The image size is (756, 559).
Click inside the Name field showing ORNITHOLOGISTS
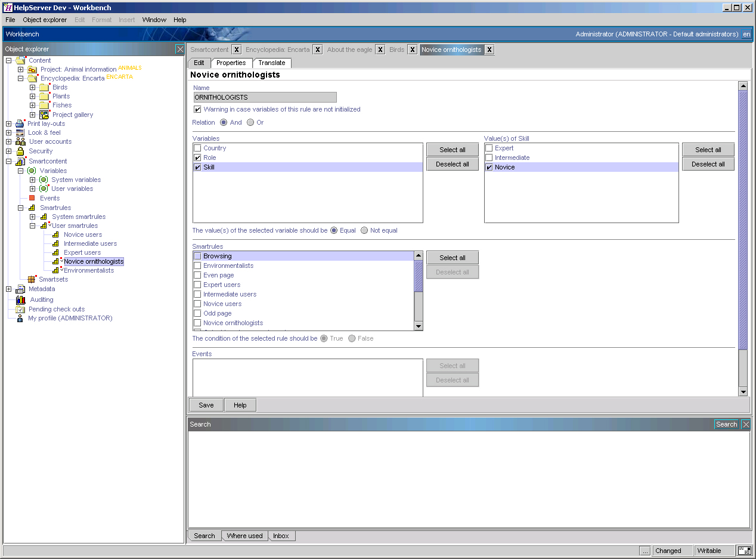(265, 97)
